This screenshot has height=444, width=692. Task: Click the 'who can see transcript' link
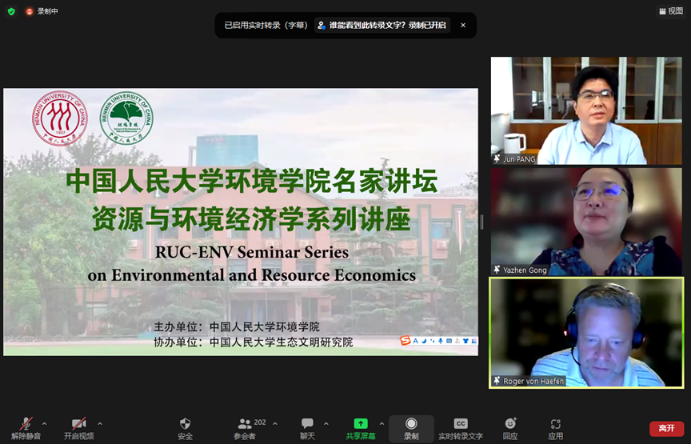coord(383,25)
